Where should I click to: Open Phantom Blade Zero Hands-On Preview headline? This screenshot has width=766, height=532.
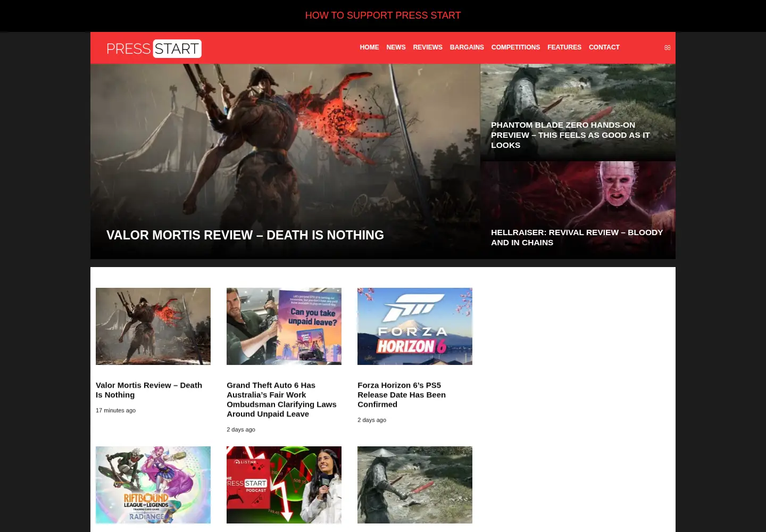570,135
